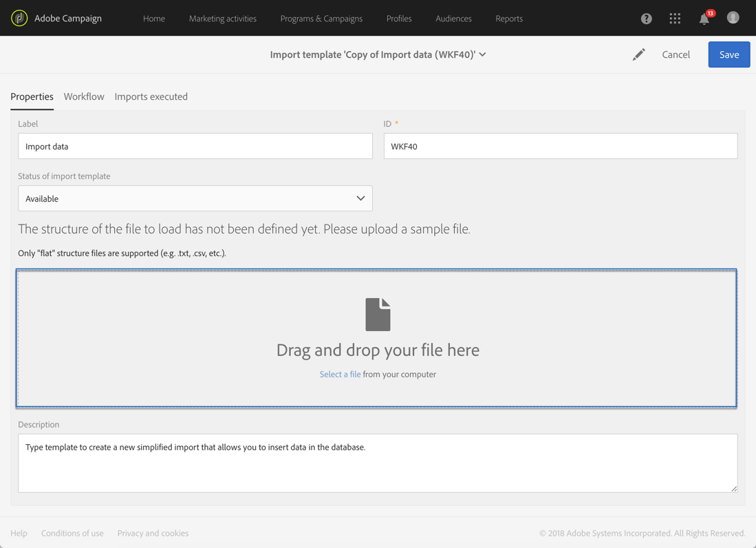Click the file icon in the drop zone
Screen dimensions: 756x548
(x=378, y=315)
